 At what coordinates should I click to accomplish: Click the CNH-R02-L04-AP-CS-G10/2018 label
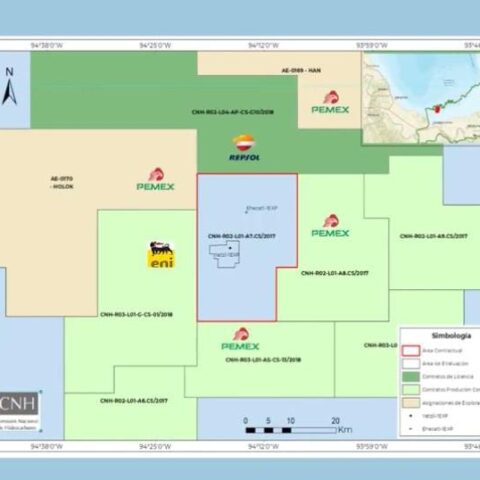tap(233, 112)
